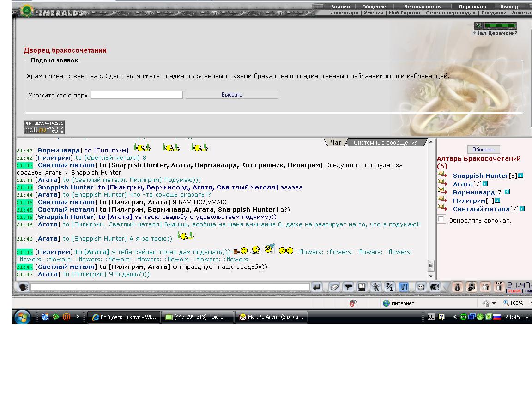Open info icon for Верминаард

click(507, 192)
